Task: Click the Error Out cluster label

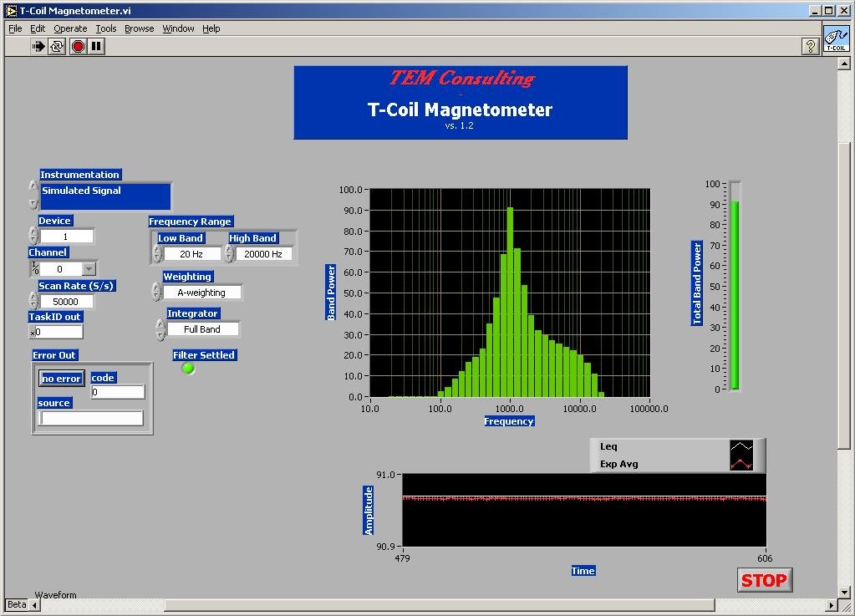Action: tap(54, 355)
